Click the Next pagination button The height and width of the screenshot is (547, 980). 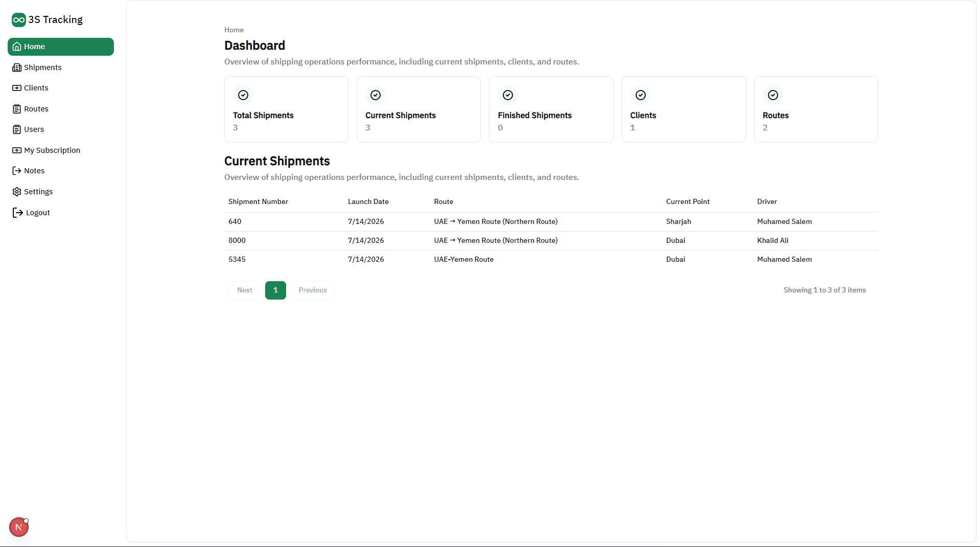click(245, 290)
